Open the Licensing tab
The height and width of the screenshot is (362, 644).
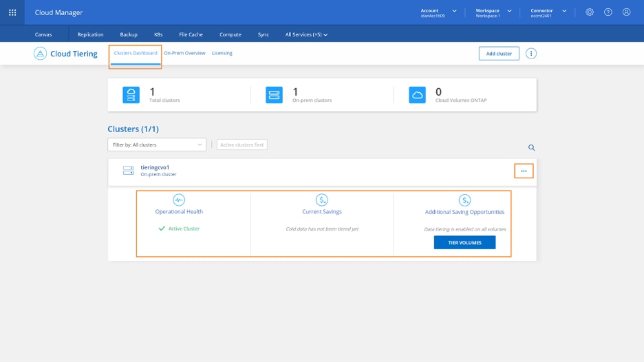[222, 53]
